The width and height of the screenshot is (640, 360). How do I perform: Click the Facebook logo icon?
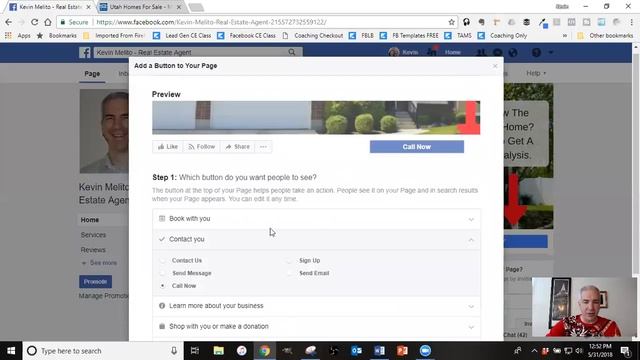pos(85,52)
